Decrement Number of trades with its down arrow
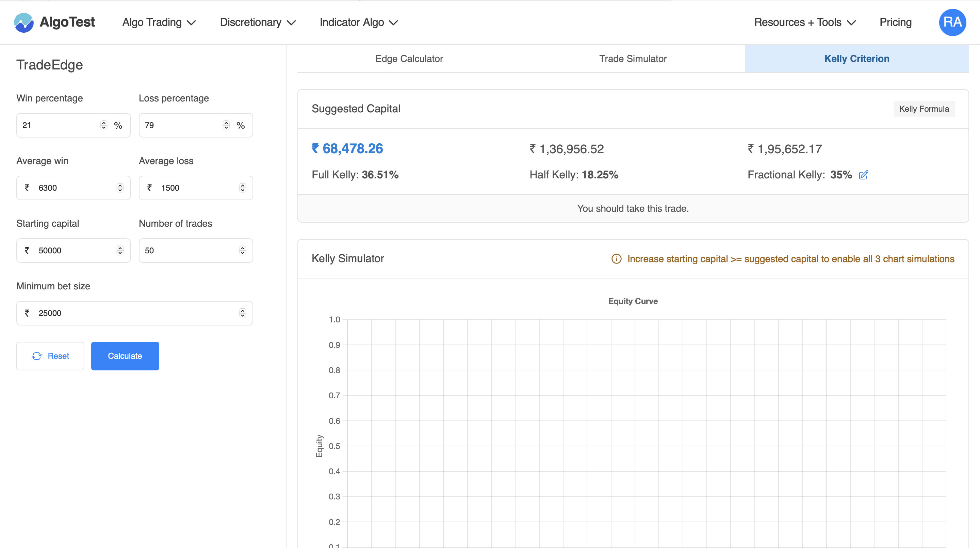This screenshot has width=980, height=559. click(x=243, y=253)
